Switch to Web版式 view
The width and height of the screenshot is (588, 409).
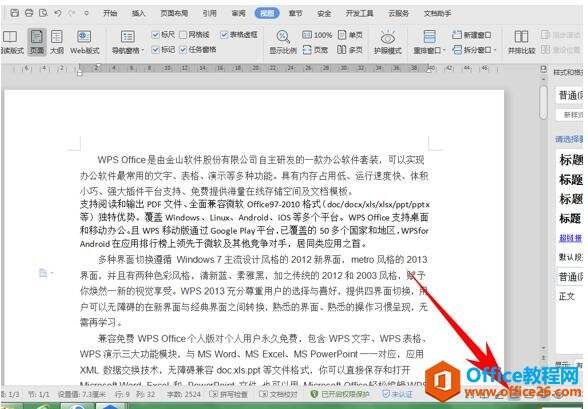point(84,42)
